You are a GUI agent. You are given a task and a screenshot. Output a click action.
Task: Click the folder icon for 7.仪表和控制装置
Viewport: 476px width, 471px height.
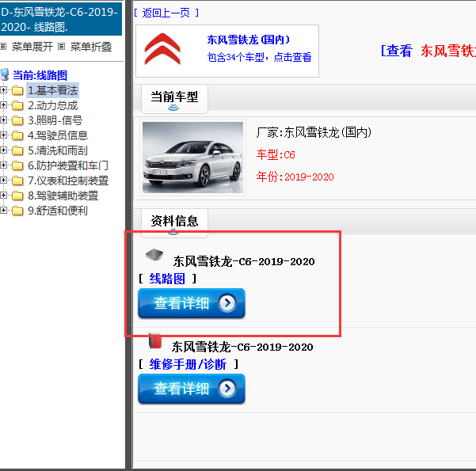[17, 180]
